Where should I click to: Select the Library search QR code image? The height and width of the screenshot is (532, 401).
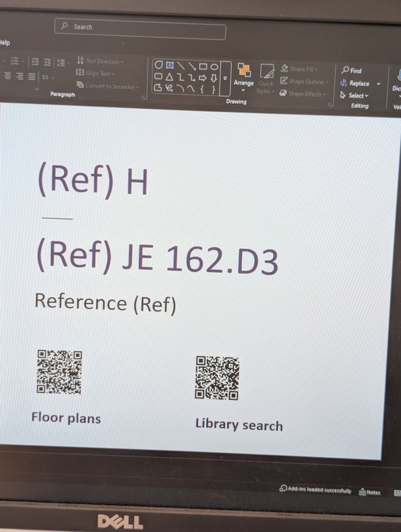click(x=217, y=378)
